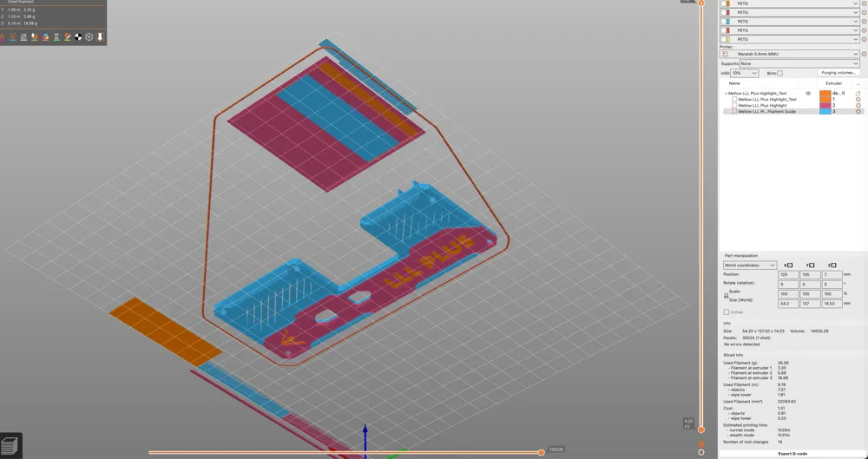Open settings icon for Filament Guide row
This screenshot has width=868, height=459.
[858, 112]
